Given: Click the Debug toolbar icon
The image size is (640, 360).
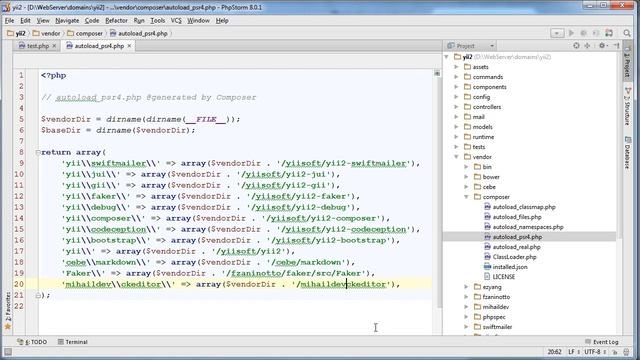Looking at the screenshot, I should [x=584, y=33].
